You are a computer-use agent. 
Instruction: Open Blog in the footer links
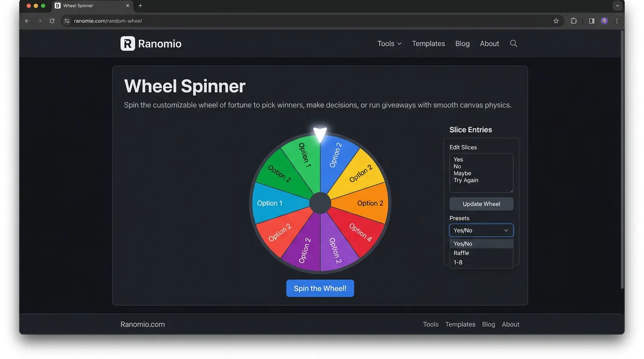[489, 324]
